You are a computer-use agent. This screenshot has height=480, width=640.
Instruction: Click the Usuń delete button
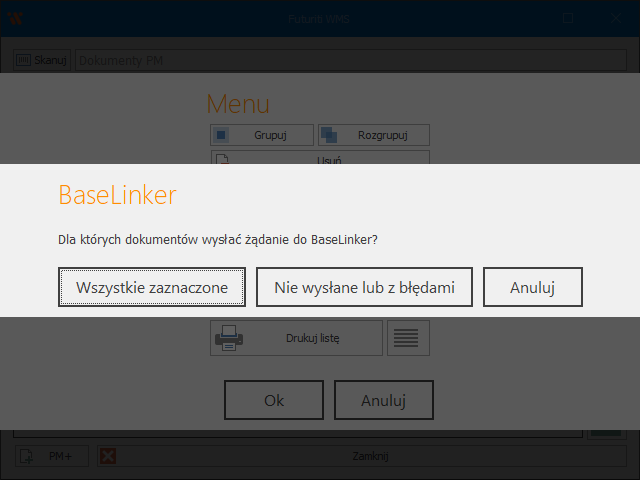(x=320, y=158)
